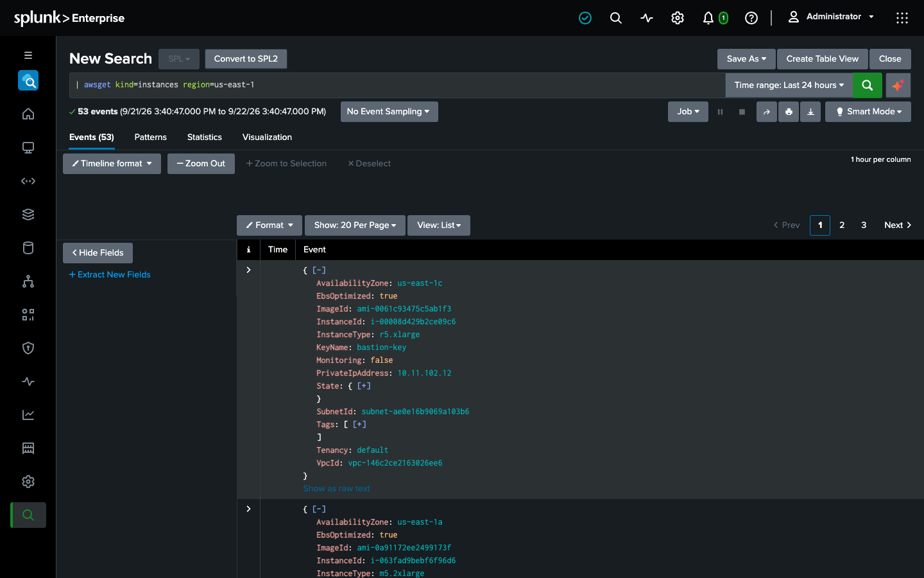Switch to the Events (53) tab
The width and height of the screenshot is (924, 578).
click(x=92, y=137)
